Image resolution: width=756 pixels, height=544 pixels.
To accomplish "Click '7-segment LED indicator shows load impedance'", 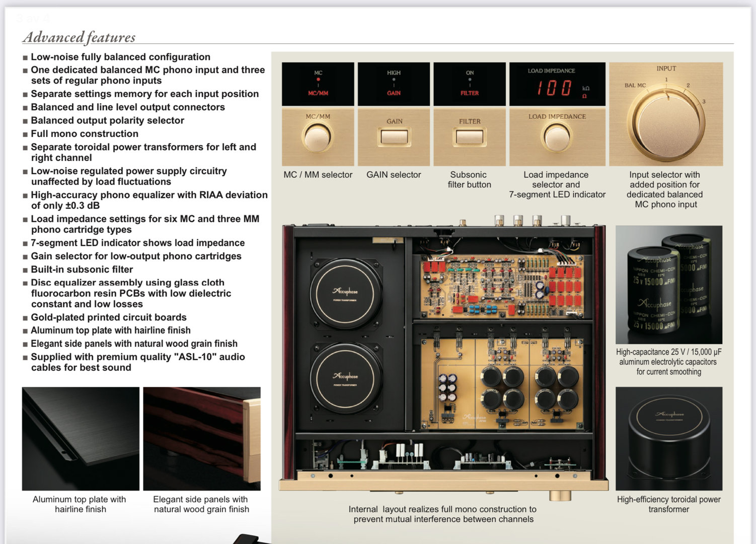I will 137,243.
